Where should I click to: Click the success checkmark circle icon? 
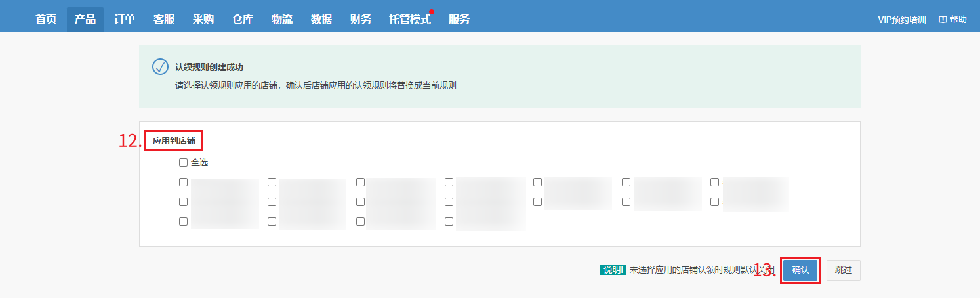point(160,66)
